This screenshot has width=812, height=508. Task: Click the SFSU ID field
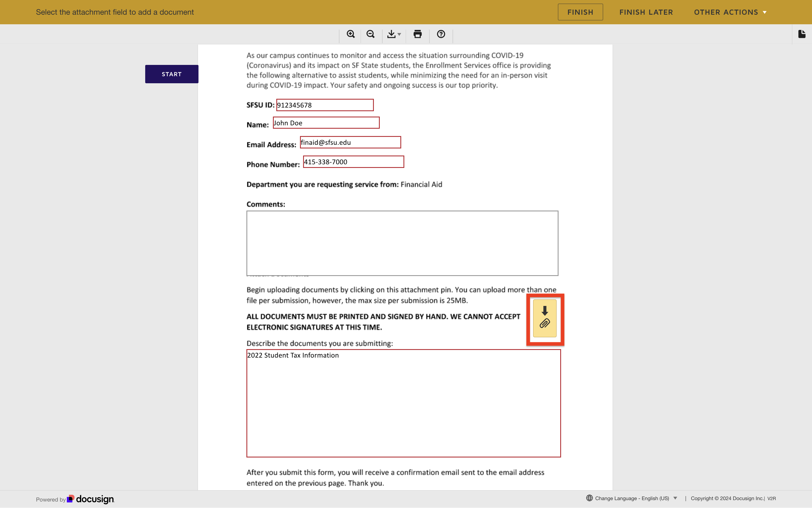coord(325,105)
